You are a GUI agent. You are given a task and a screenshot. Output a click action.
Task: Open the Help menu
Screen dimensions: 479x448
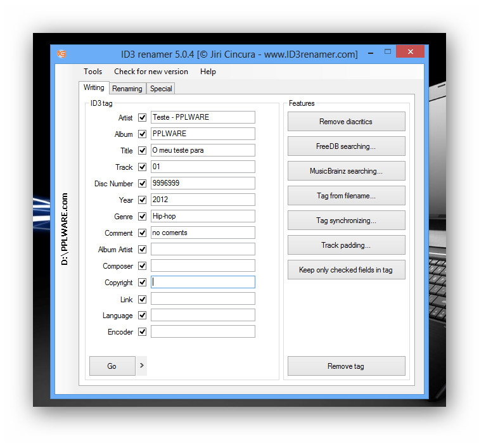coord(208,72)
